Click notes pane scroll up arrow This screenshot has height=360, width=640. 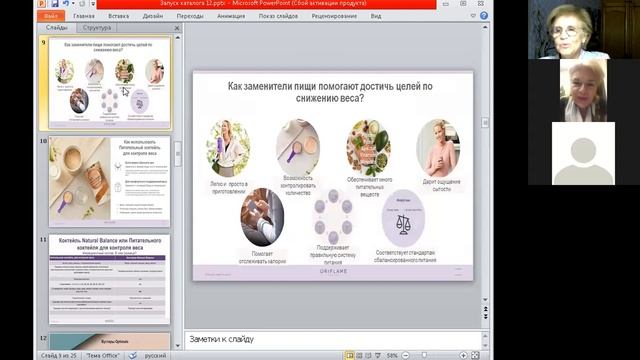tap(485, 336)
